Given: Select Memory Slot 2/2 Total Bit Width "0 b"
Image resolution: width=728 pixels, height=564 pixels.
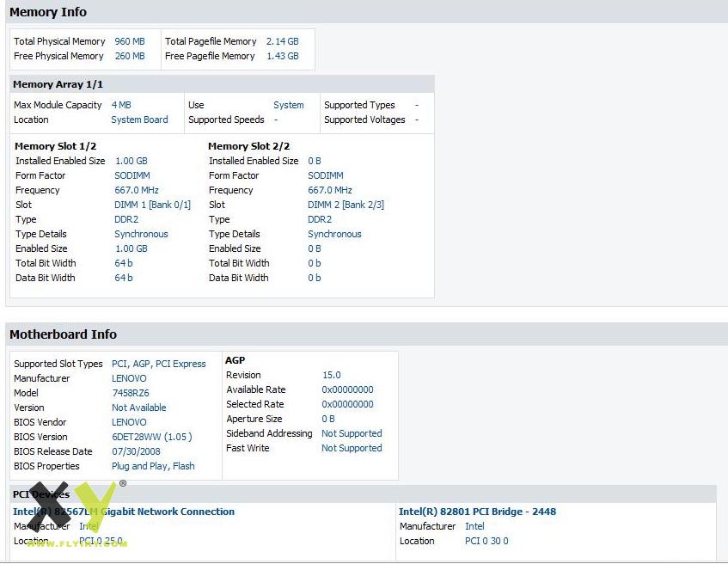Looking at the screenshot, I should [315, 263].
